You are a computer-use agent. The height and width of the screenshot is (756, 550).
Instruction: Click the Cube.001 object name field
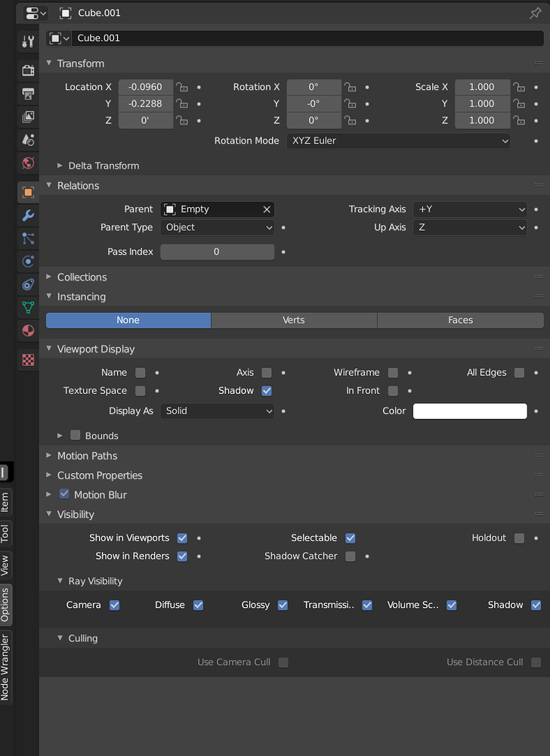click(x=307, y=38)
